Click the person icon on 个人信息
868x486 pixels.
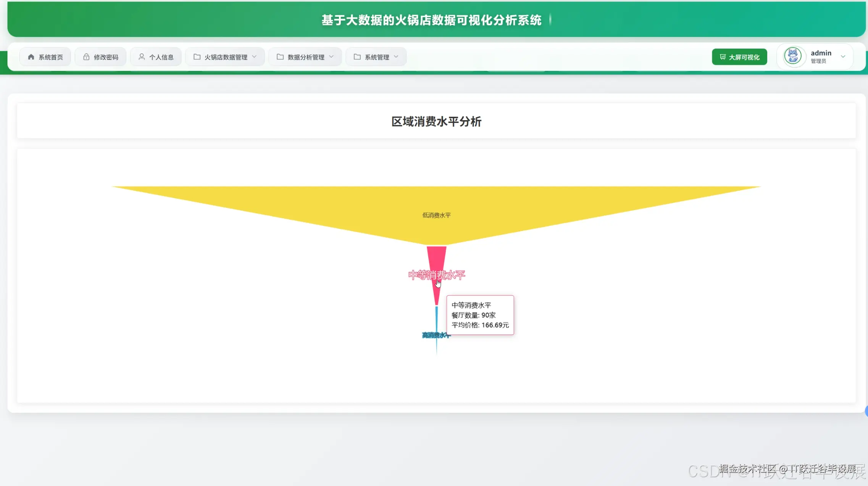142,56
